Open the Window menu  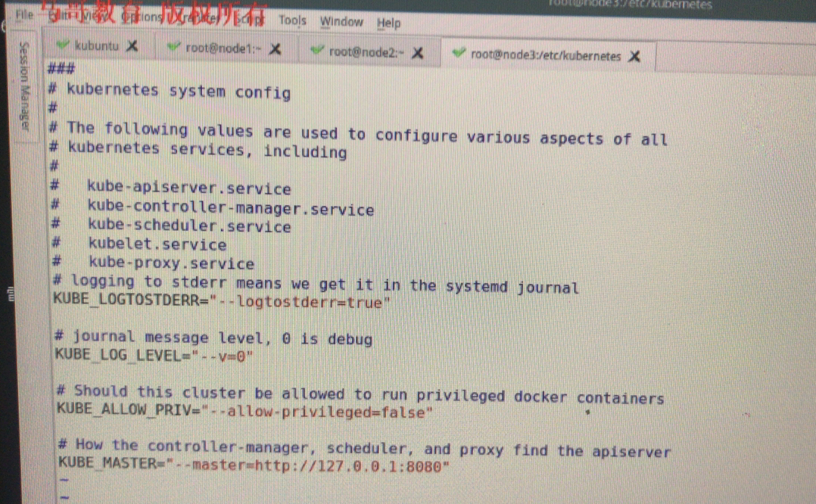tap(341, 22)
